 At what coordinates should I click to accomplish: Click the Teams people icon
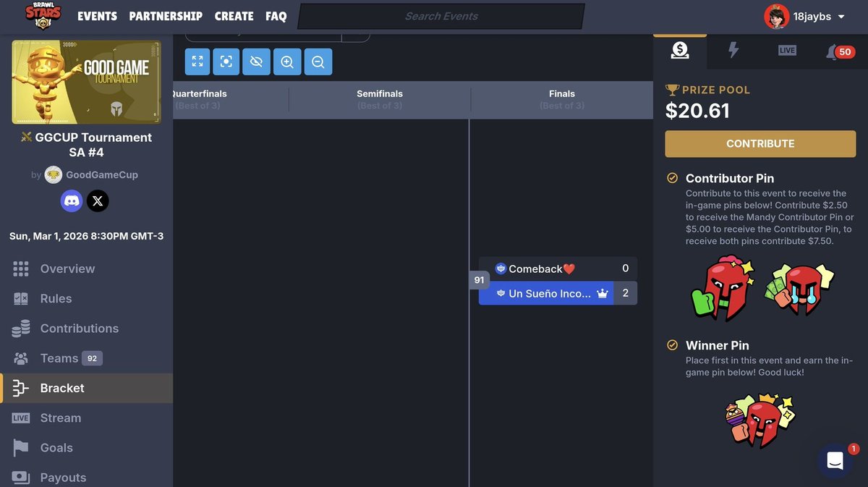(21, 358)
